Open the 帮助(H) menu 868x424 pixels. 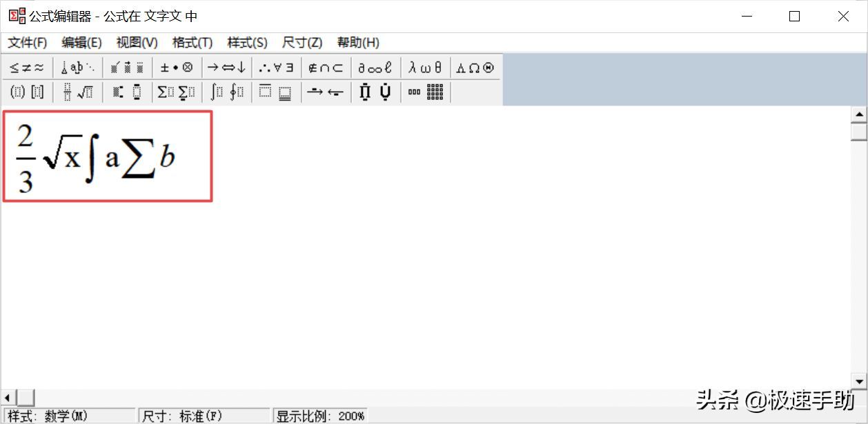358,43
